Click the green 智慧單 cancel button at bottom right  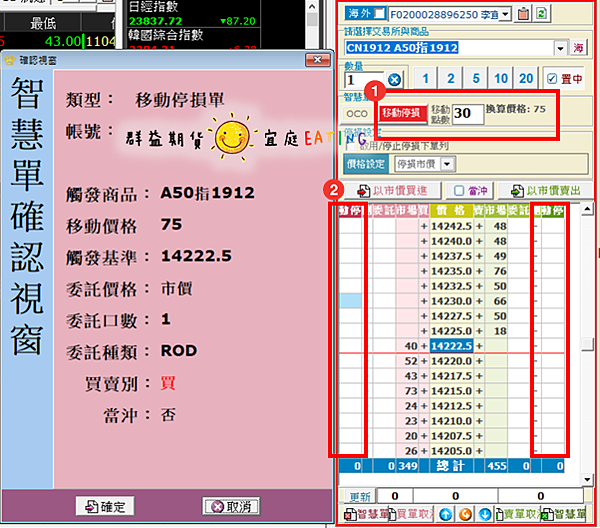(x=563, y=515)
